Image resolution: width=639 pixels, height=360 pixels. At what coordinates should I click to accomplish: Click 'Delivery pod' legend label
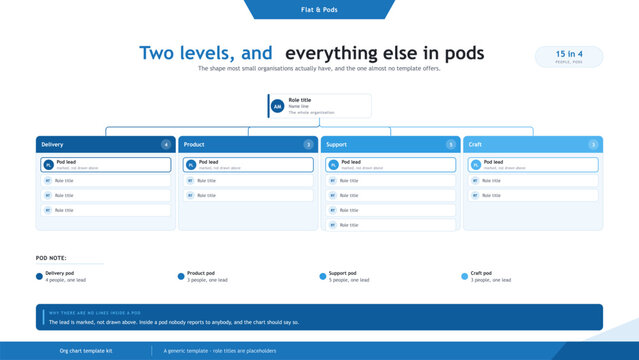tap(59, 273)
